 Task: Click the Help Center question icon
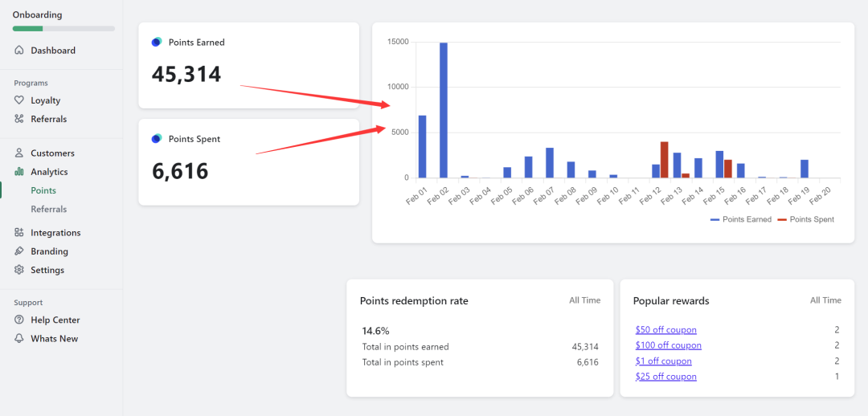pyautogui.click(x=19, y=320)
